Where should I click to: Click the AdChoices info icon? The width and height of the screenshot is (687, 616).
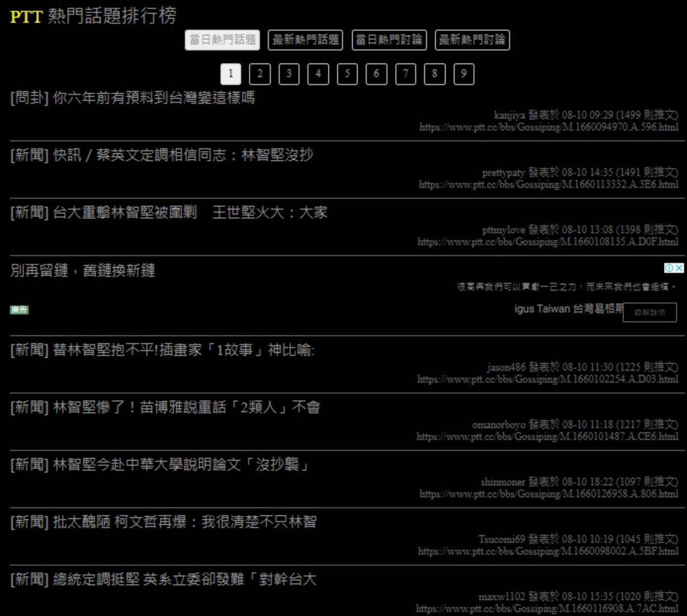(669, 268)
